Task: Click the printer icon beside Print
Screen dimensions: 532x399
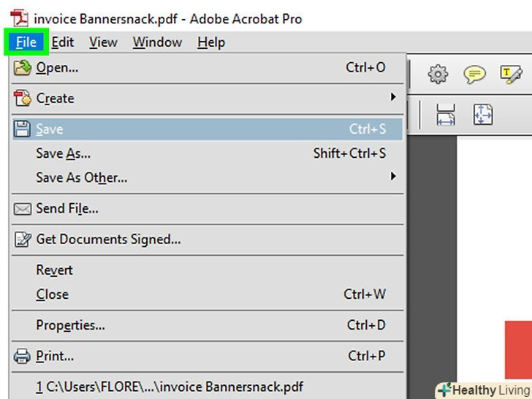Action: (x=23, y=357)
